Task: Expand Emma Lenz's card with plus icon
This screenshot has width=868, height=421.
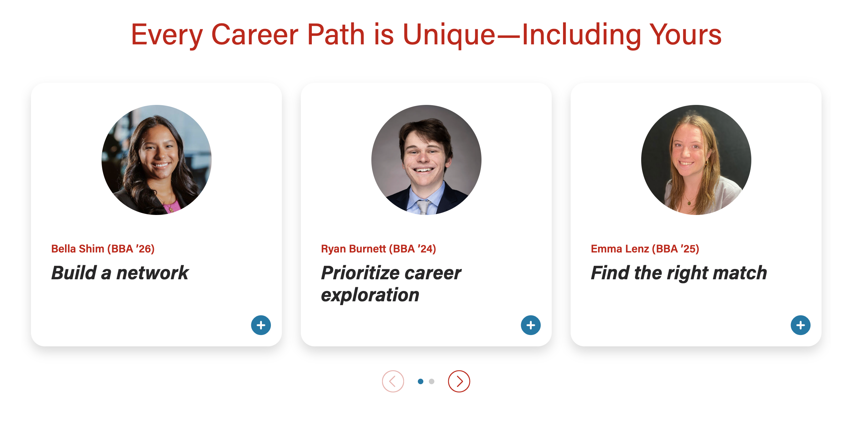Action: pyautogui.click(x=801, y=325)
